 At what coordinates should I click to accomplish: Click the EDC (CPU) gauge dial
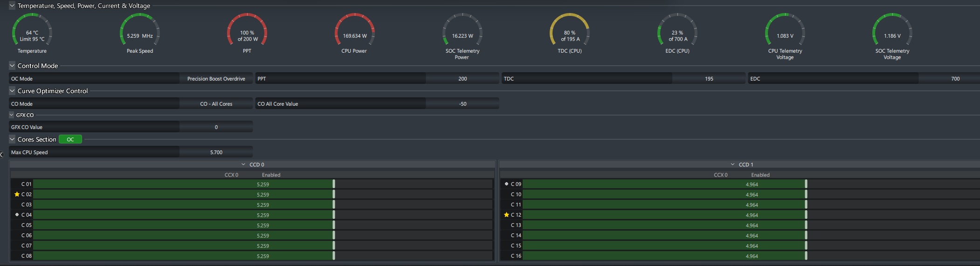[677, 30]
